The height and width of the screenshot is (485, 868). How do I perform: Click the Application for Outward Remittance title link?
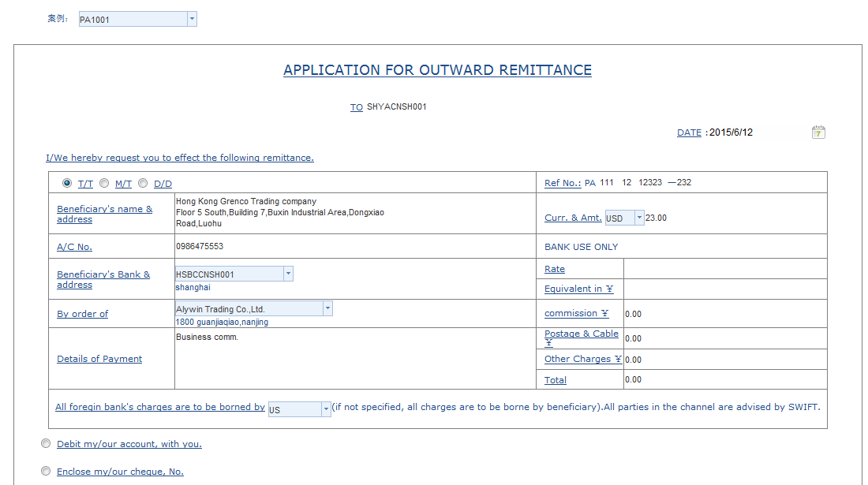point(437,70)
